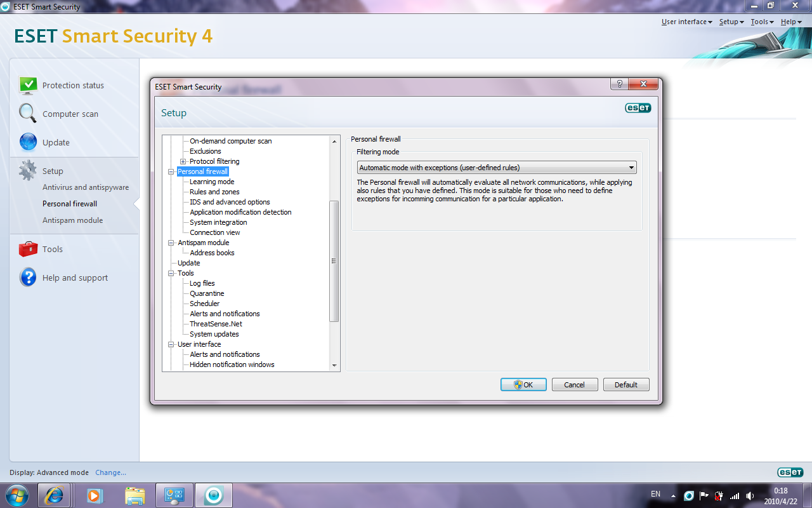Image resolution: width=812 pixels, height=508 pixels.
Task: Open Windows Explorer folder in taskbar
Action: pos(134,495)
